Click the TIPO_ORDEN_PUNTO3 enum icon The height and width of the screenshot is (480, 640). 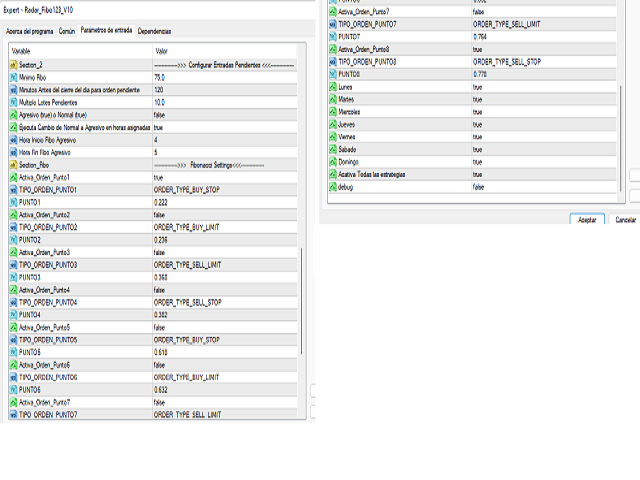click(13, 265)
